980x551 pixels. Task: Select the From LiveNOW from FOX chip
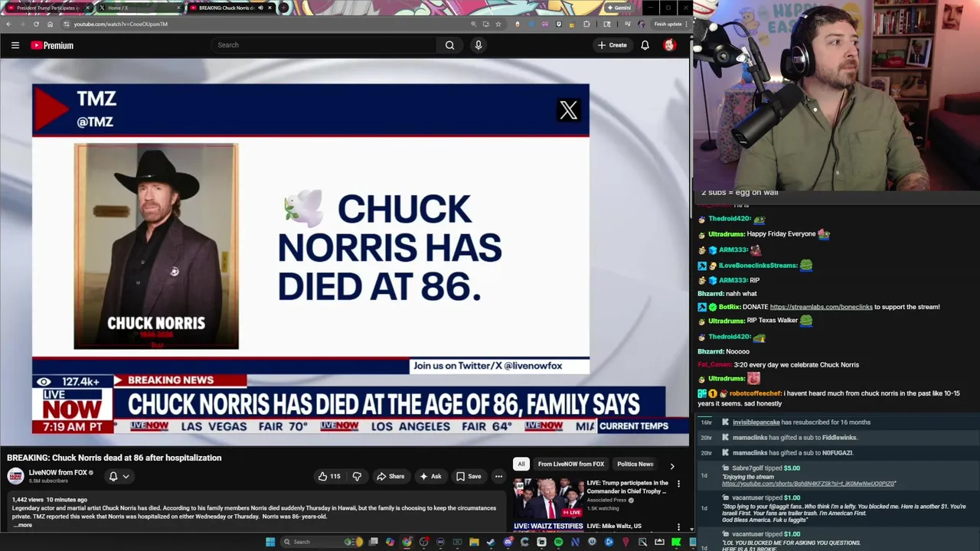click(x=570, y=464)
